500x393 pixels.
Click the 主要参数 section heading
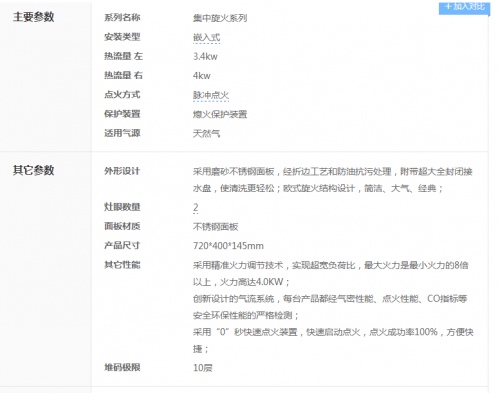coord(34,17)
